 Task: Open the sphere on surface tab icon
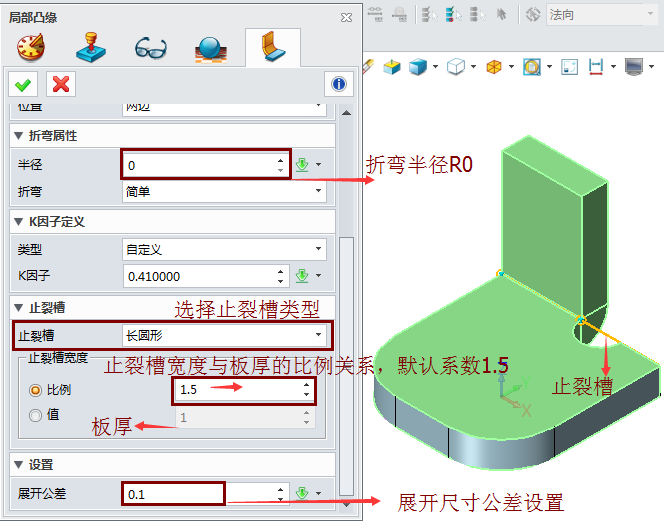point(211,50)
